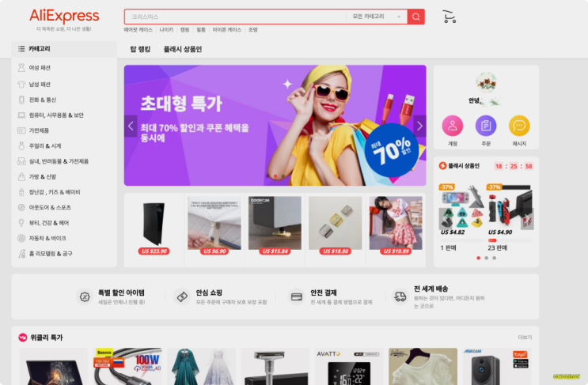Click the 초대형 특가 purple banner
This screenshot has height=385, width=588.
tap(275, 126)
